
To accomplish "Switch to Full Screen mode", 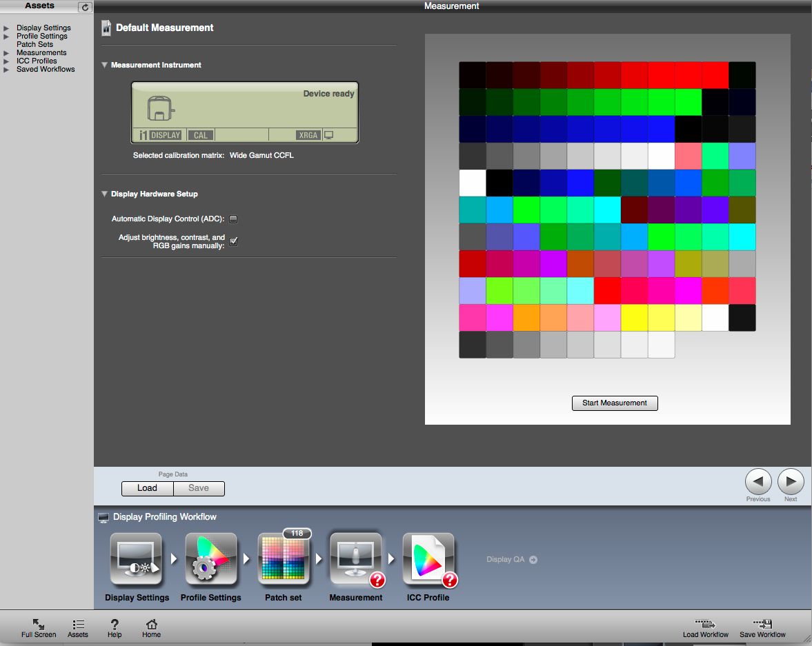I will 39,627.
